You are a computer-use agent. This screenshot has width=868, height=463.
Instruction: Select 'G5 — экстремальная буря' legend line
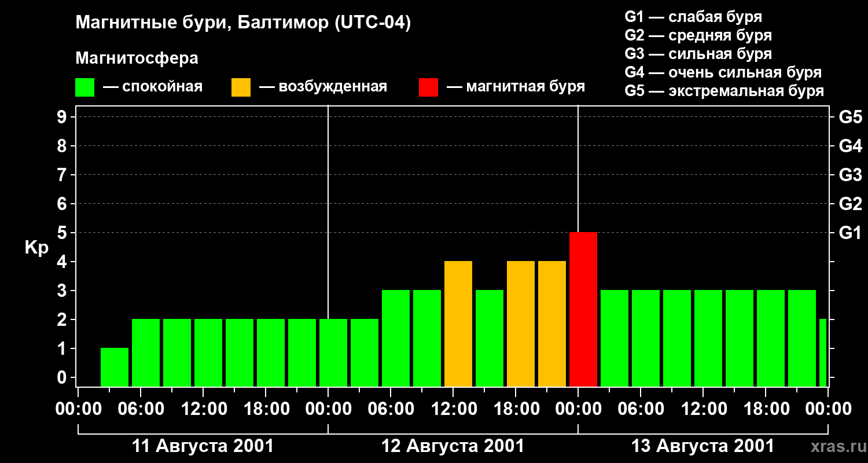(x=724, y=91)
